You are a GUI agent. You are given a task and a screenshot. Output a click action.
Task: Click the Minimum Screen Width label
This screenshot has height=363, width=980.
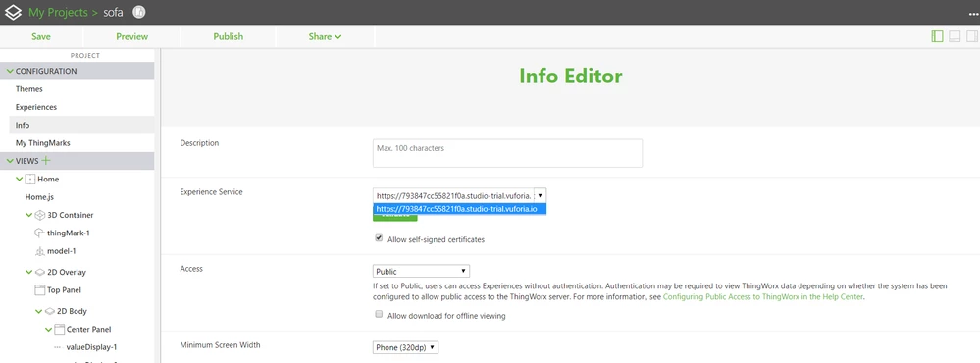tap(220, 345)
